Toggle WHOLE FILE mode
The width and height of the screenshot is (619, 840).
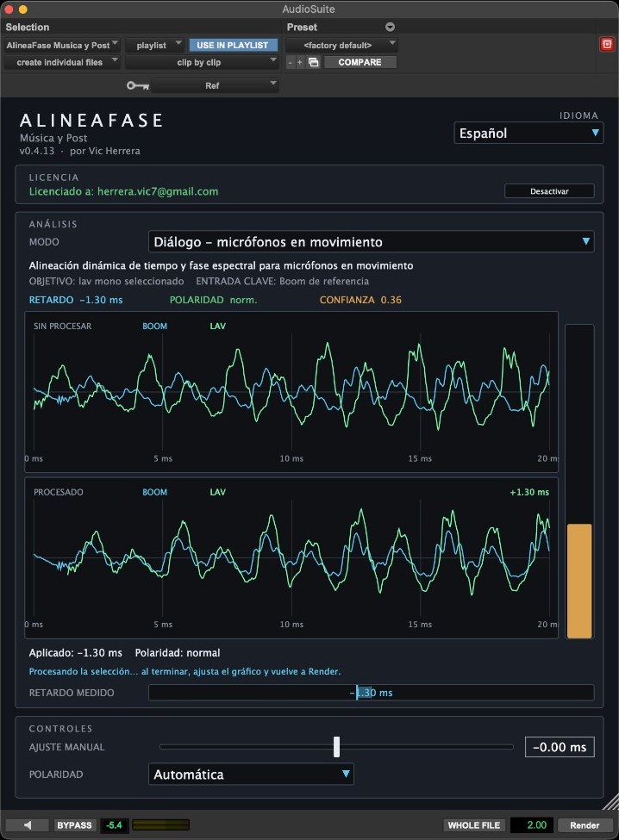(474, 825)
